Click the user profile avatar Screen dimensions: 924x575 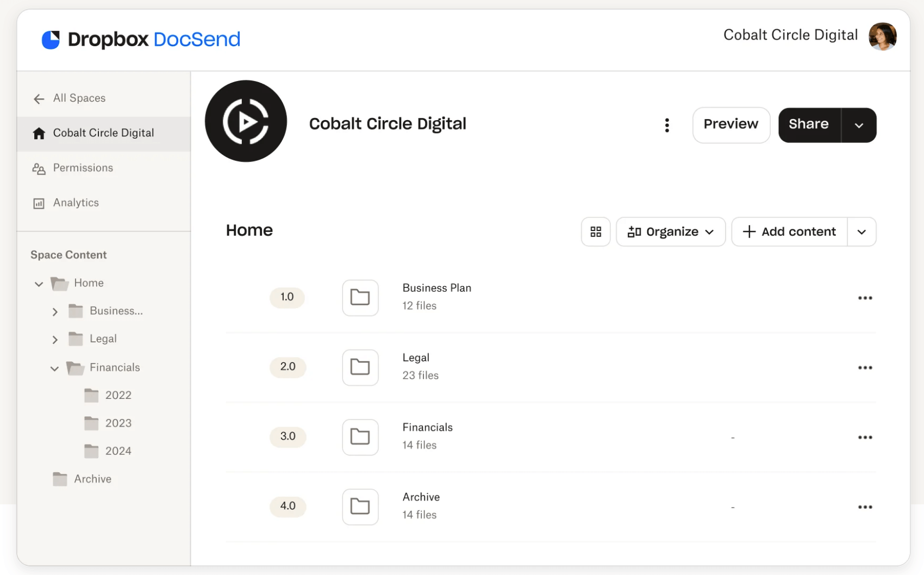click(x=882, y=36)
